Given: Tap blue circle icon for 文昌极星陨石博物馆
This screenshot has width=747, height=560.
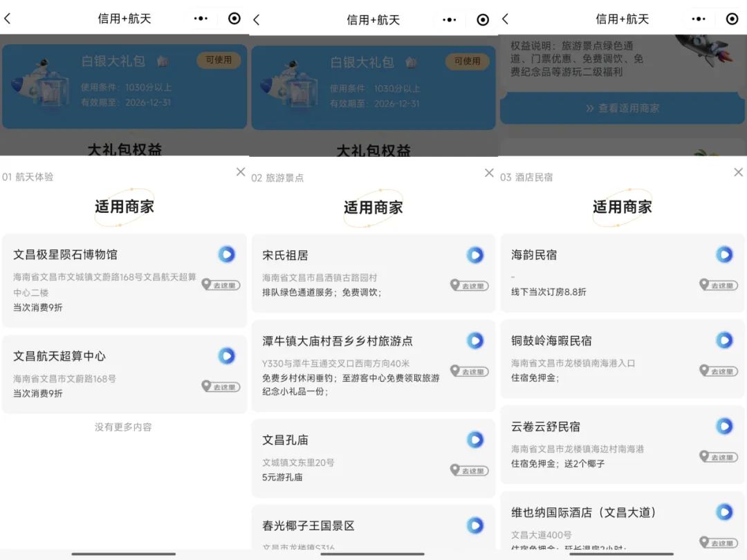Looking at the screenshot, I should point(227,254).
